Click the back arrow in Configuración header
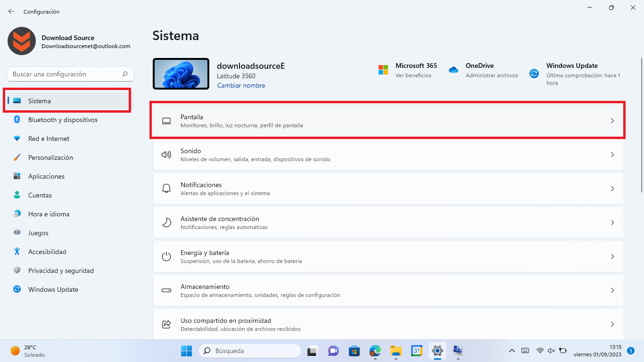Image resolution: width=644 pixels, height=362 pixels. [11, 11]
